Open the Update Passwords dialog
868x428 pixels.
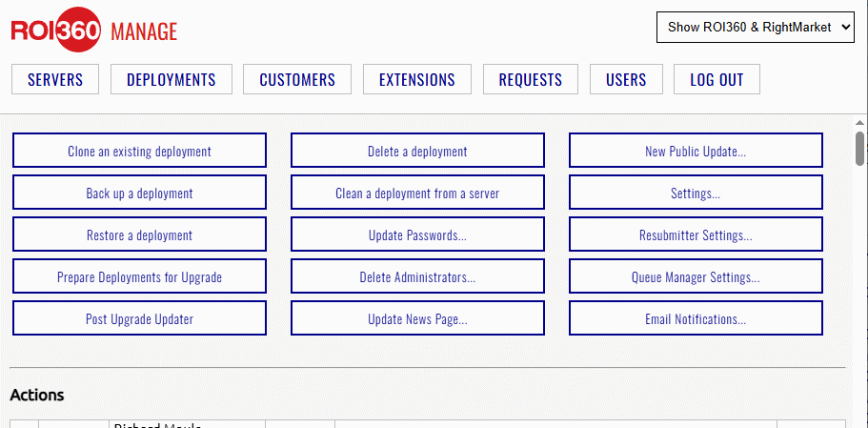417,234
